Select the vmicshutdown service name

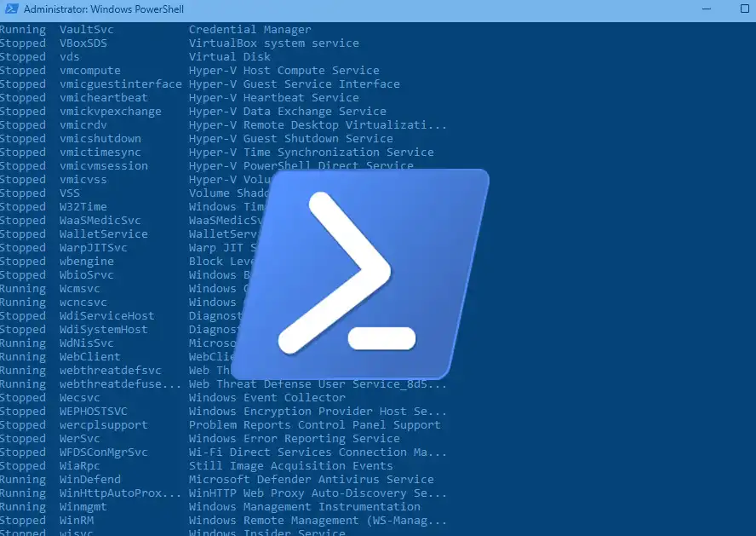click(100, 138)
